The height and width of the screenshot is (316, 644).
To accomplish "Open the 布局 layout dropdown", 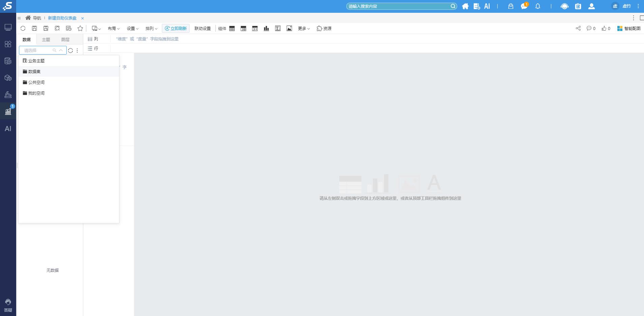I will pos(114,29).
